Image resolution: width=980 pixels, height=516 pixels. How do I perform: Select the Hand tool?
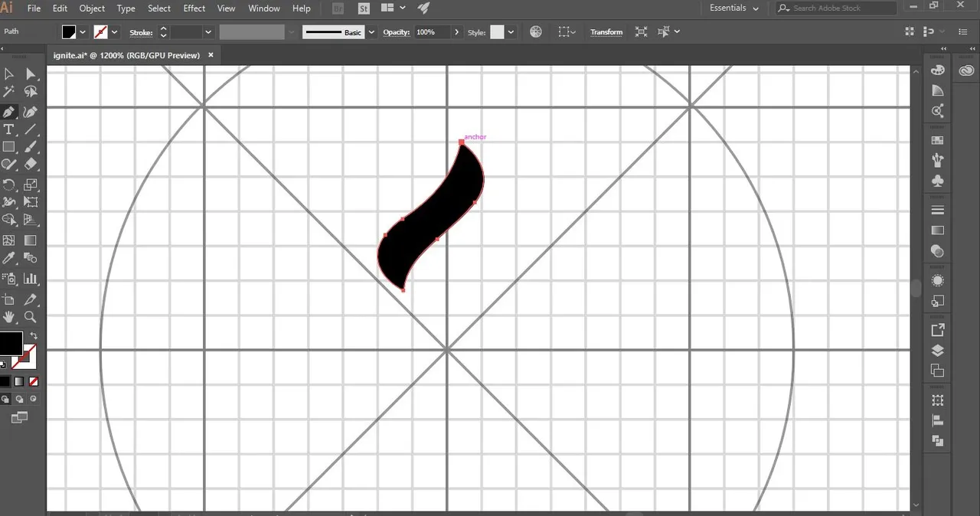coord(9,317)
